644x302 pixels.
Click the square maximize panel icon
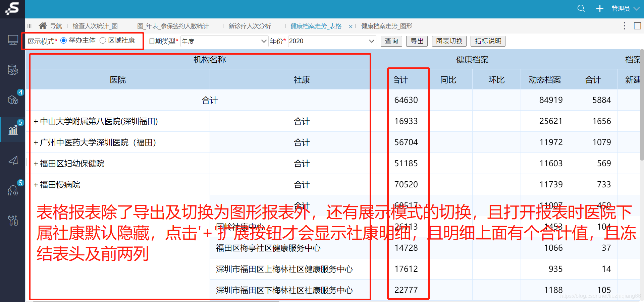click(x=637, y=26)
